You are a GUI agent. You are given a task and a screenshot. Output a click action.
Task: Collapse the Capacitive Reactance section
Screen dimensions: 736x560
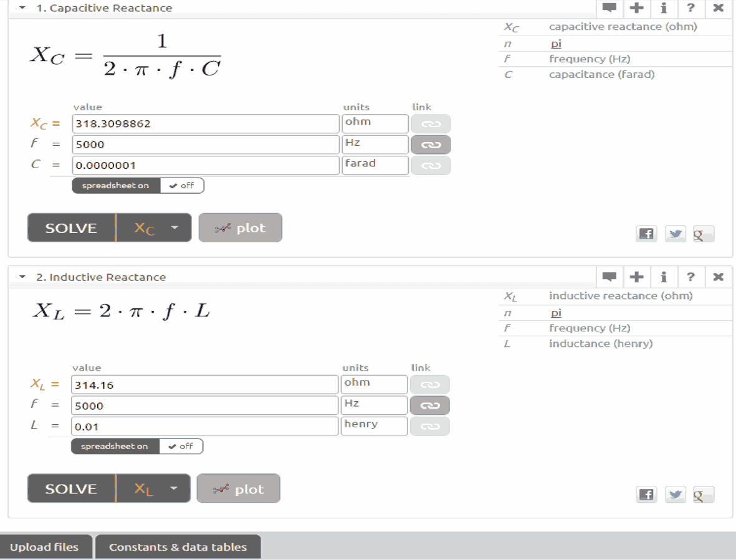click(x=23, y=8)
